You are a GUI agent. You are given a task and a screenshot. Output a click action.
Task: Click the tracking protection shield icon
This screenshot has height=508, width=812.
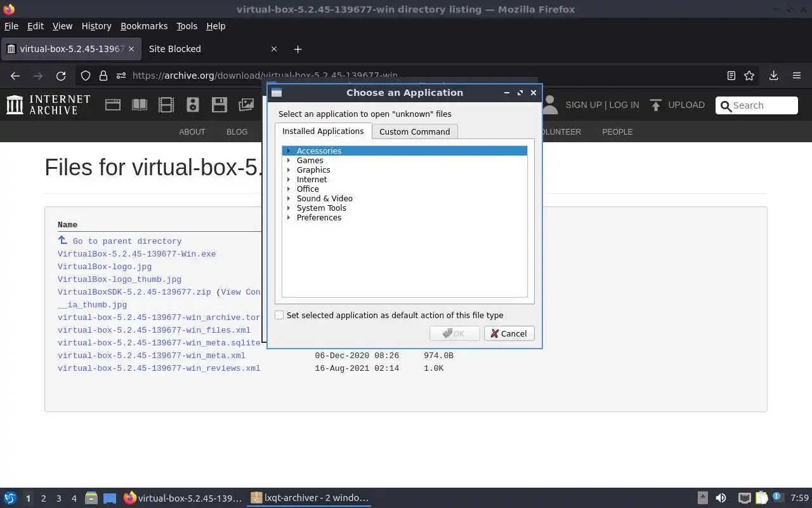click(x=86, y=76)
